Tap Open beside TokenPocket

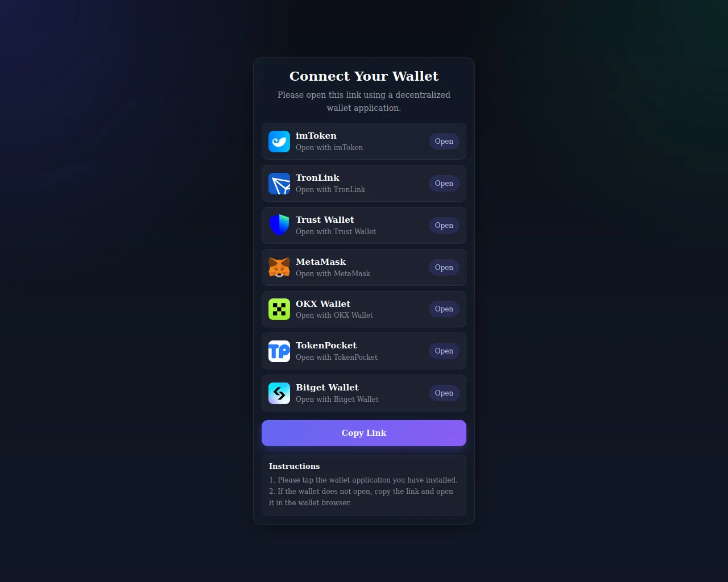click(444, 351)
